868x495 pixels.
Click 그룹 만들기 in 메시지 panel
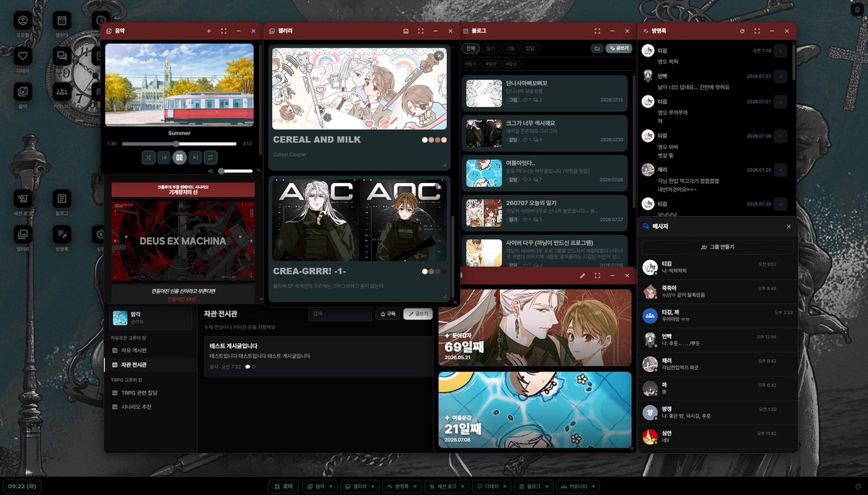pos(718,246)
